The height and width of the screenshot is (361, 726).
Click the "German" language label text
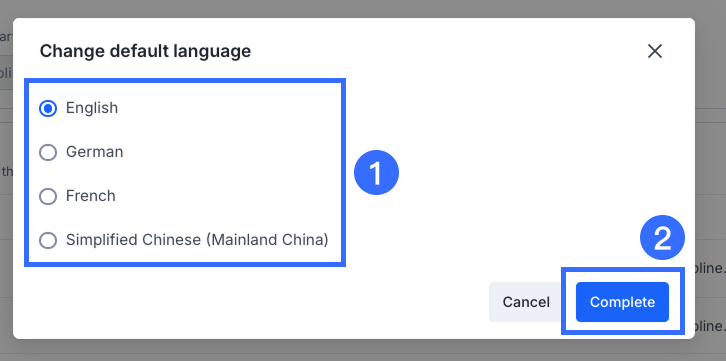[94, 152]
